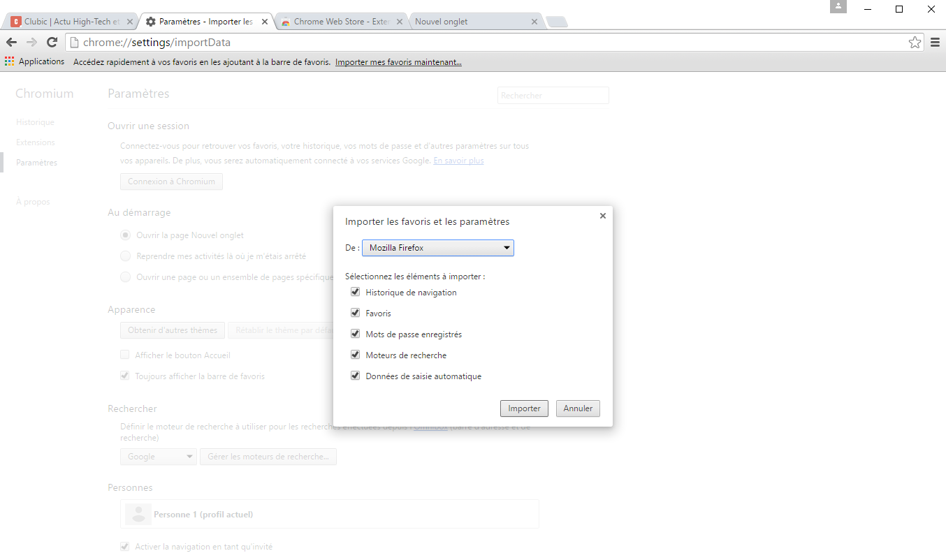Viewport: 946px width, 560px height.
Task: Click the browser forward arrow
Action: 31,43
